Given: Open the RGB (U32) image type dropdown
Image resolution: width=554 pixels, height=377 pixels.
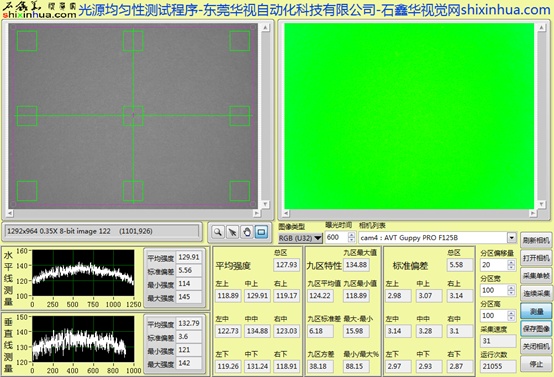Looking at the screenshot, I should 300,238.
